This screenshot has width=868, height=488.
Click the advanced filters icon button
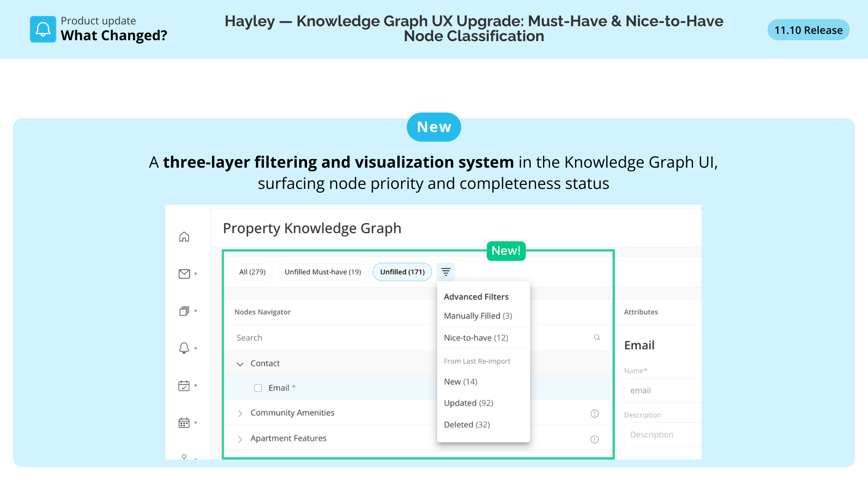click(x=446, y=272)
